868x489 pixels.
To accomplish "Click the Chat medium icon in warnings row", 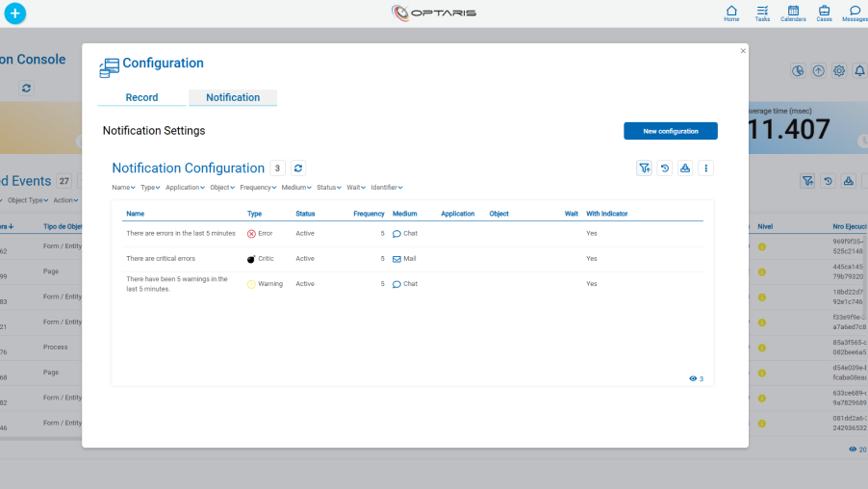I will click(396, 284).
